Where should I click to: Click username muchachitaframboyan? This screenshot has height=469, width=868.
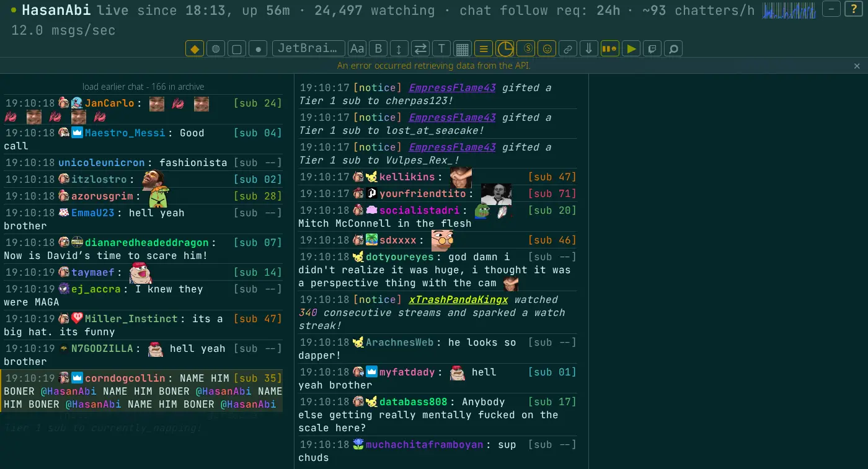pyautogui.click(x=426, y=445)
